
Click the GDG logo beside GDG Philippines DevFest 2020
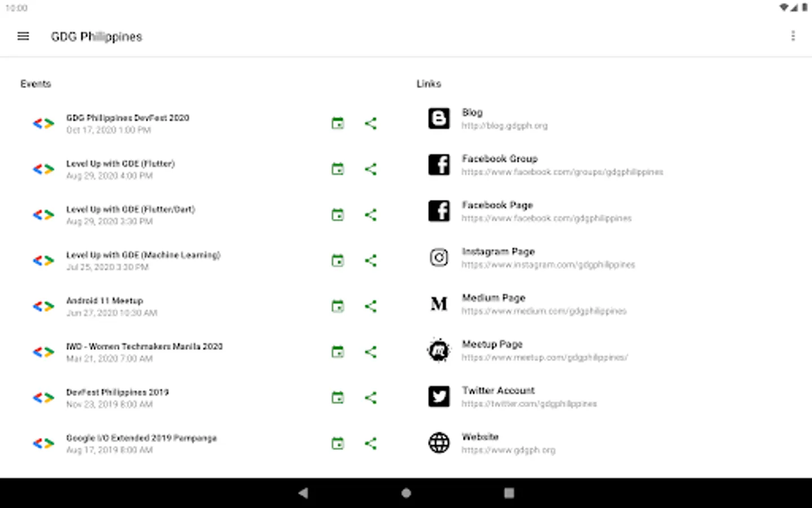pyautogui.click(x=43, y=123)
